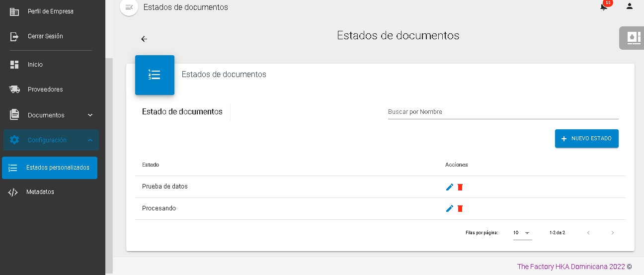The width and height of the screenshot is (644, 275).
Task: Click the Buscar por Nombre search field
Action: 503,112
